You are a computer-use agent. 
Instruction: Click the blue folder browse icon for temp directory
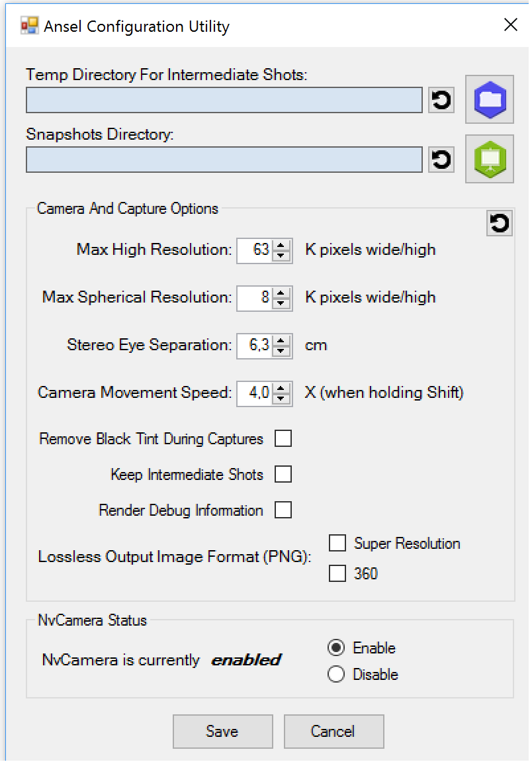(490, 99)
